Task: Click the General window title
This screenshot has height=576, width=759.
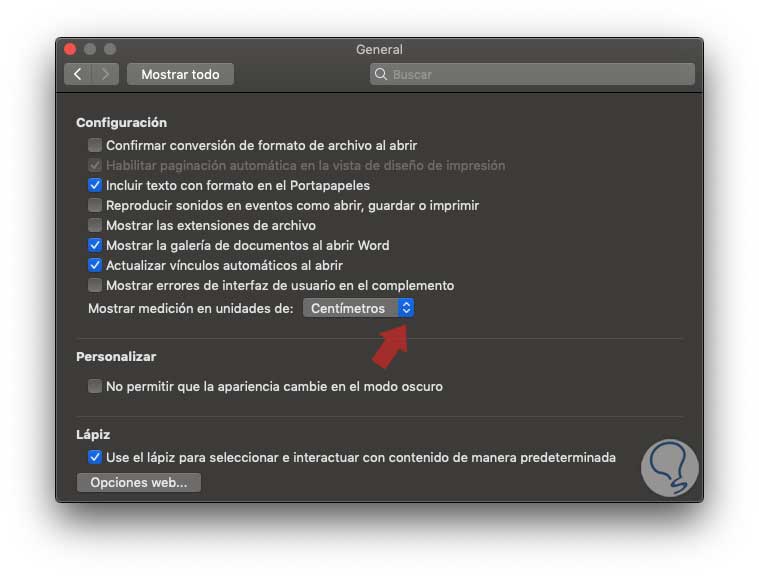Action: [x=380, y=49]
